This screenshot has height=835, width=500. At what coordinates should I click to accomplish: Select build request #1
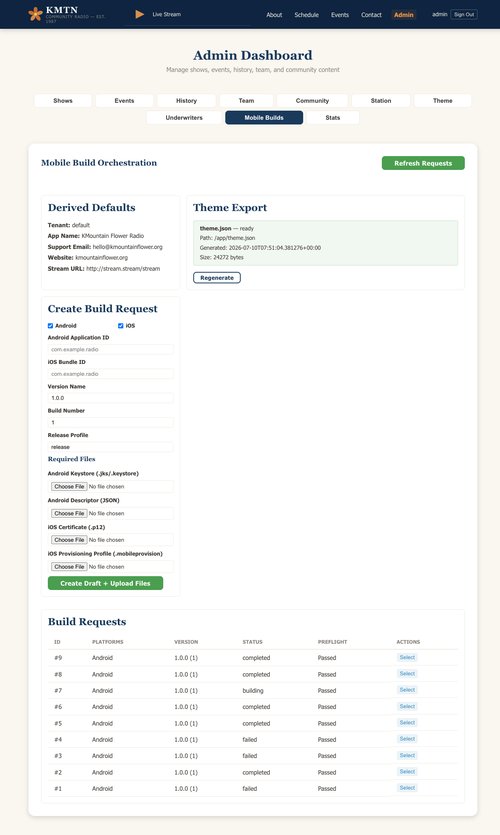(x=407, y=788)
